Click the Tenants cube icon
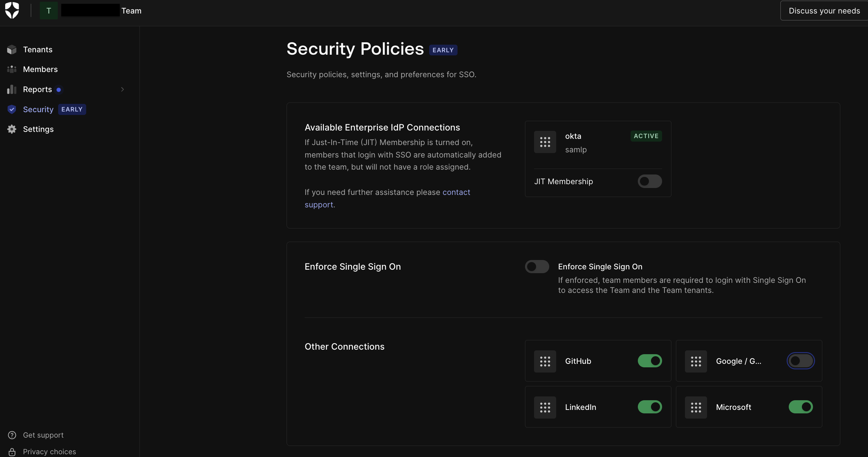Viewport: 868px width, 457px height. (x=12, y=50)
